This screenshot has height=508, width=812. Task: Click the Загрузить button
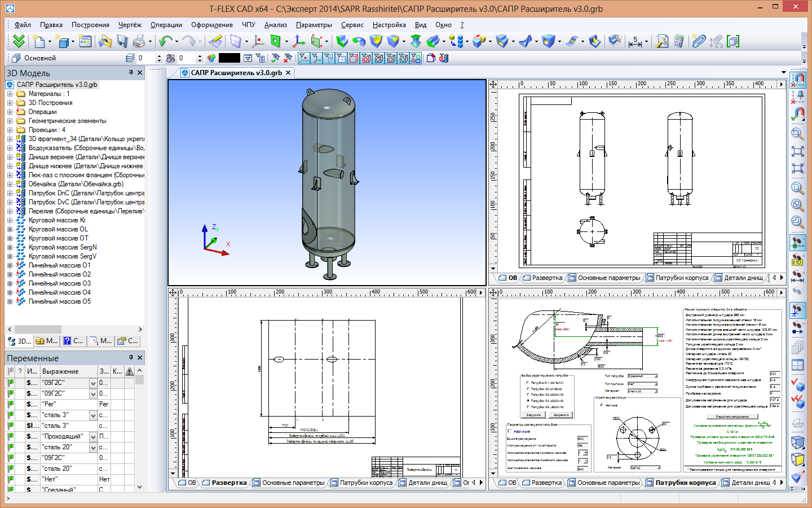[x=533, y=415]
